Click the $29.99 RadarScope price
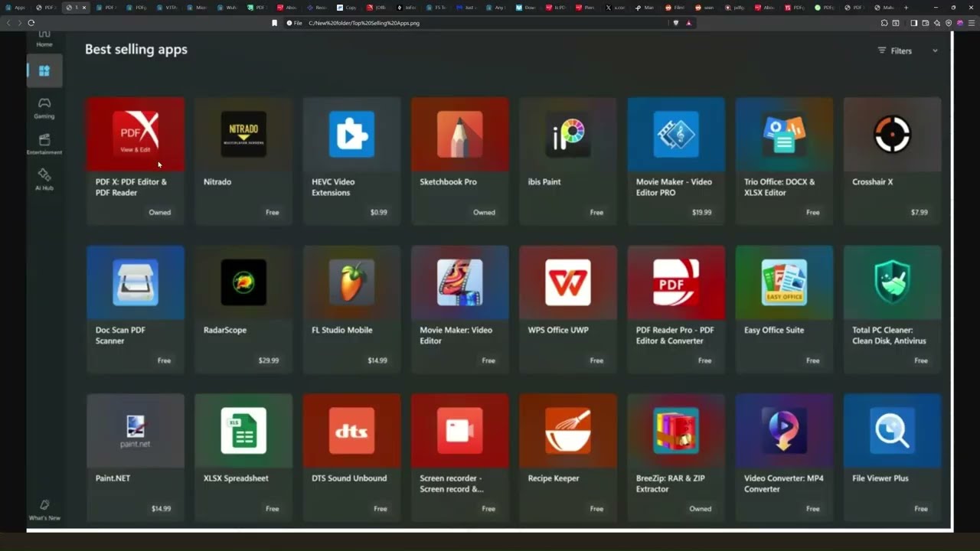 tap(269, 360)
